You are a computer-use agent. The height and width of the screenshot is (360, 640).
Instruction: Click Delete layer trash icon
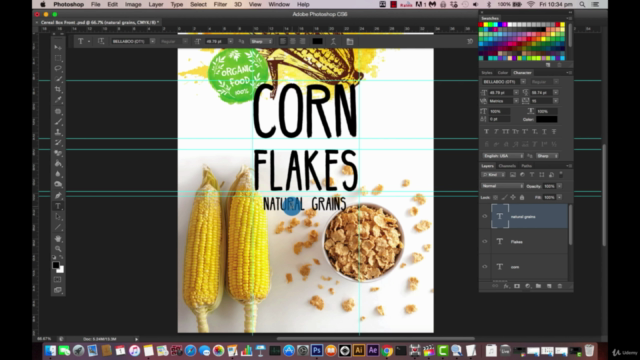point(560,286)
